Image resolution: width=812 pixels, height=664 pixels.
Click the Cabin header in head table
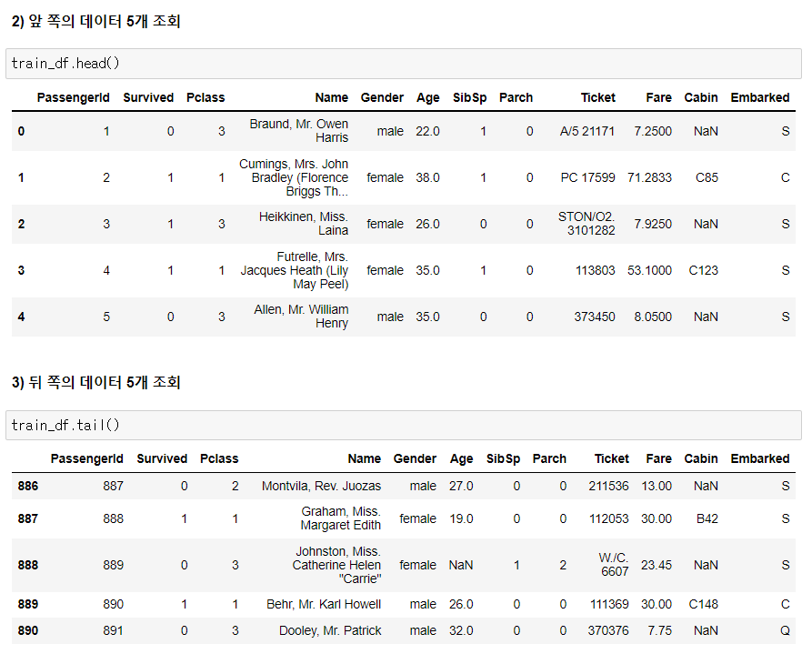(701, 98)
